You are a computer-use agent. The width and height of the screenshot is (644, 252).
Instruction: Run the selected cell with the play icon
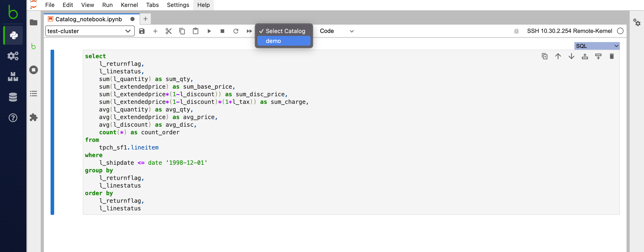tap(209, 31)
